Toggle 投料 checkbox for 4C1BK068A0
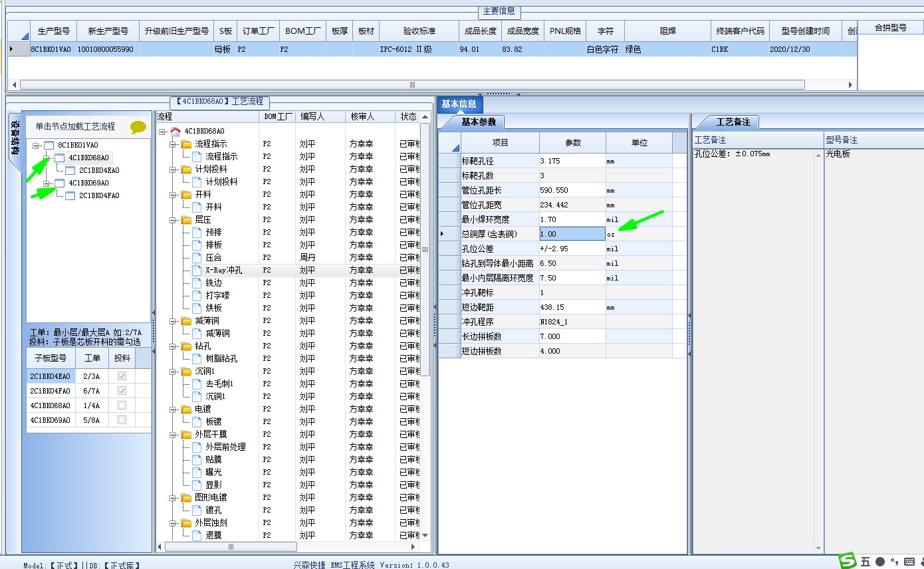Screen dimensions: 924x569 122,405
